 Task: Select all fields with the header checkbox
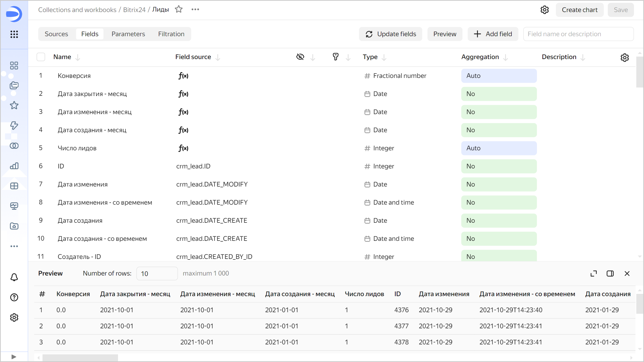(x=41, y=57)
